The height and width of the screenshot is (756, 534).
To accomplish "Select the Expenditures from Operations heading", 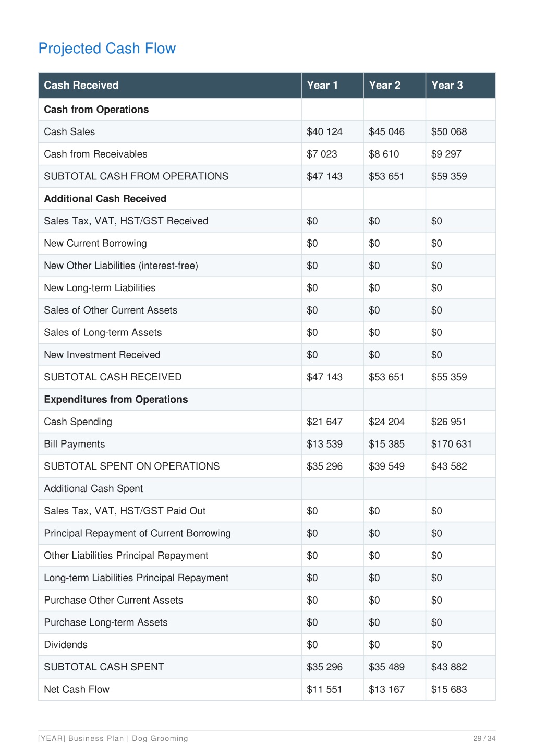I will (x=116, y=400).
